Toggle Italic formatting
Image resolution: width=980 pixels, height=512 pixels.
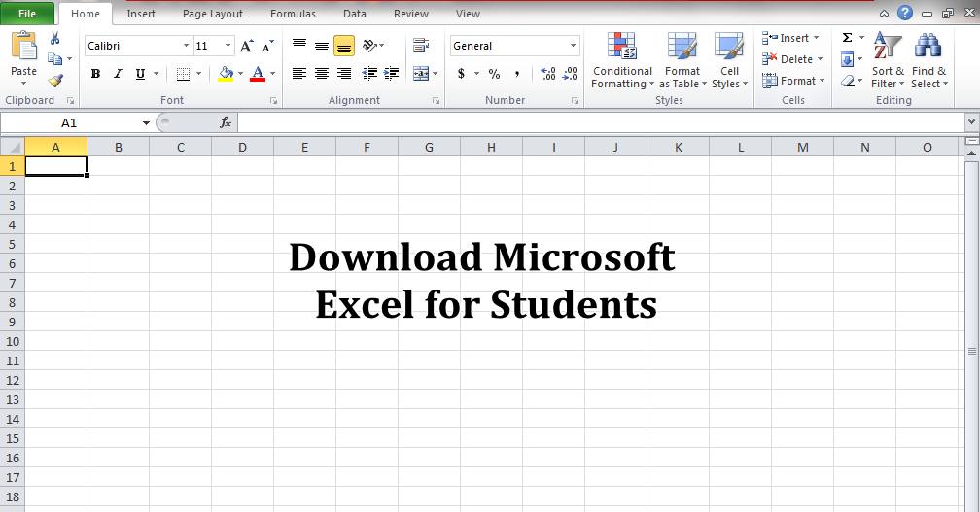[118, 74]
